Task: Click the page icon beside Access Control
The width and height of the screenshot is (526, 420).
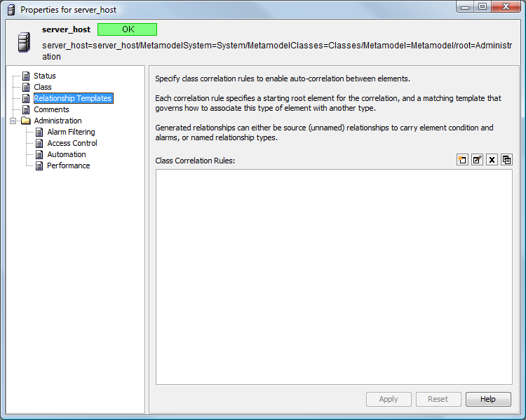Action: tap(39, 143)
